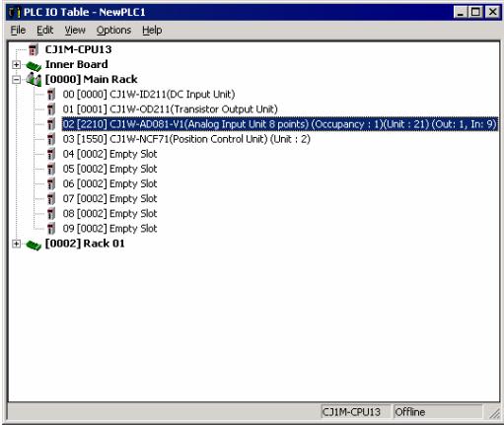Select the CJ1W-AD081-V1 Analog Input Unit entry

(279, 124)
